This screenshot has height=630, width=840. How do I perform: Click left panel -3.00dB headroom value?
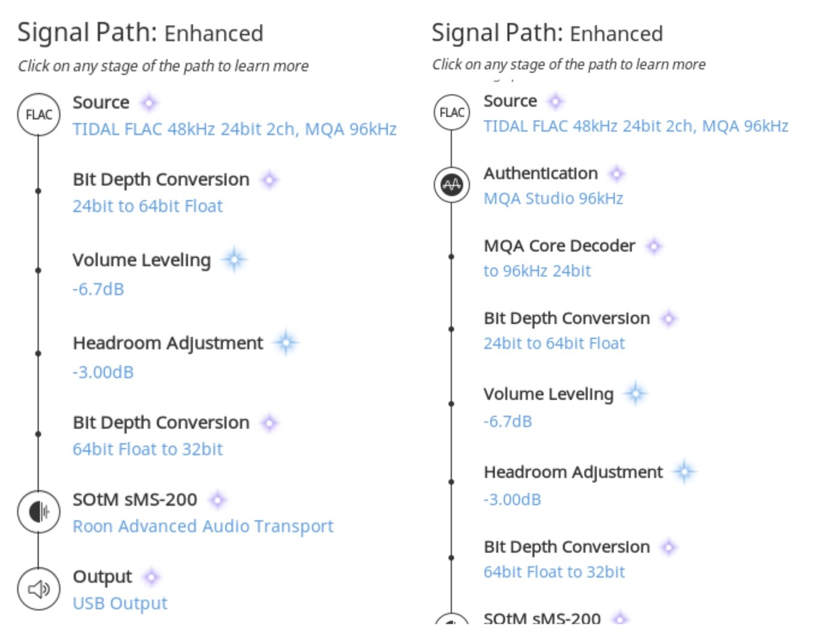point(103,372)
